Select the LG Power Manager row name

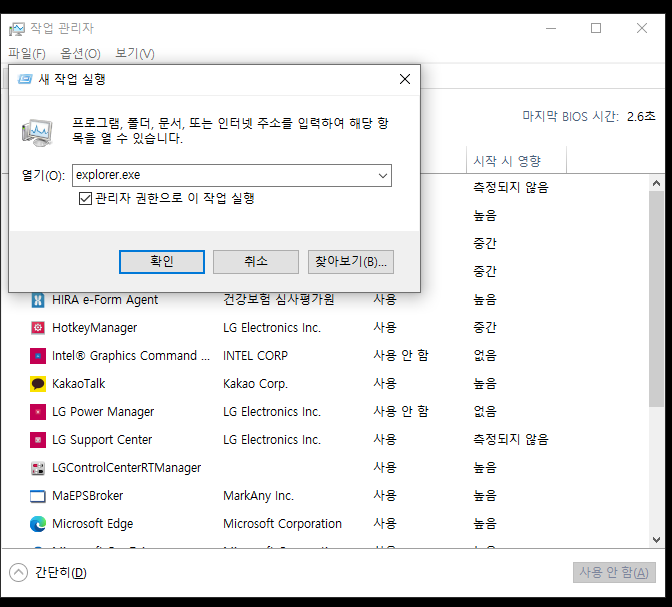click(103, 412)
